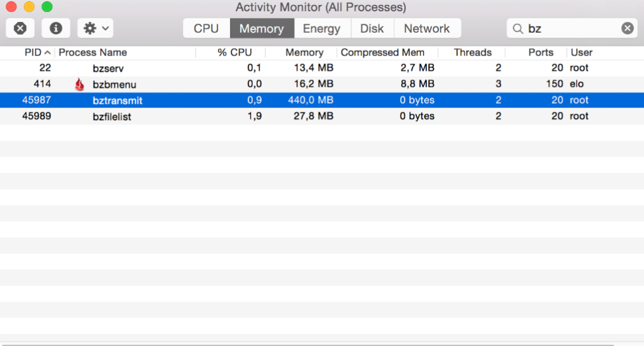Click the 13,4 MB memory value

313,68
